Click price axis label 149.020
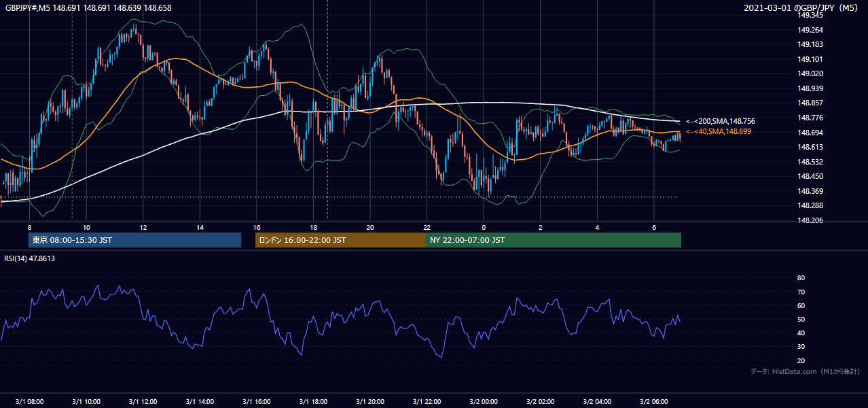The width and height of the screenshot is (868, 408). point(810,73)
